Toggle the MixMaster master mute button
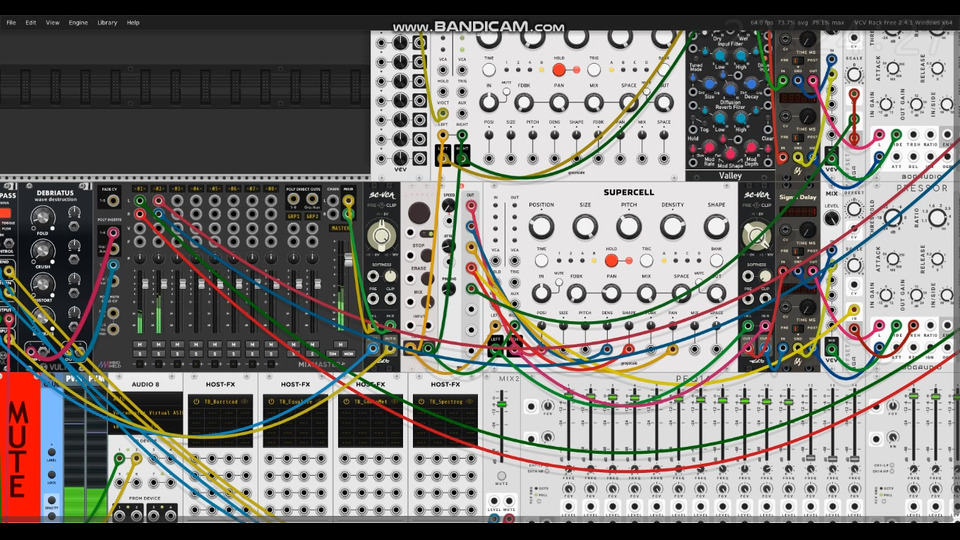960x540 pixels. tap(341, 345)
